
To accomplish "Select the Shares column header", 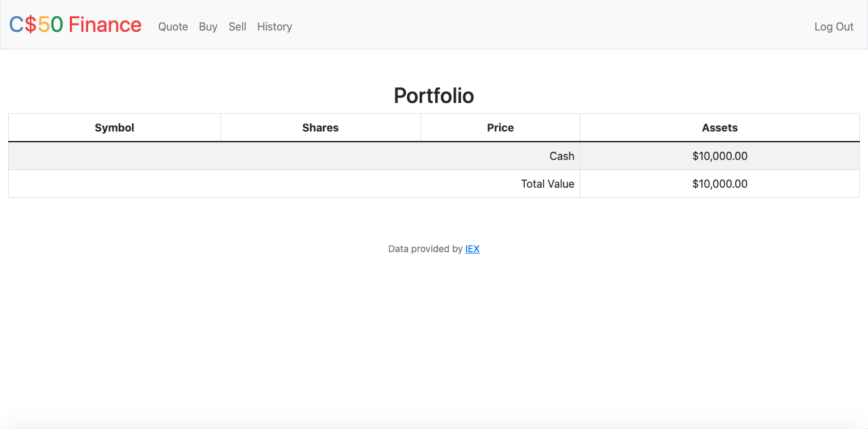I will pyautogui.click(x=321, y=127).
